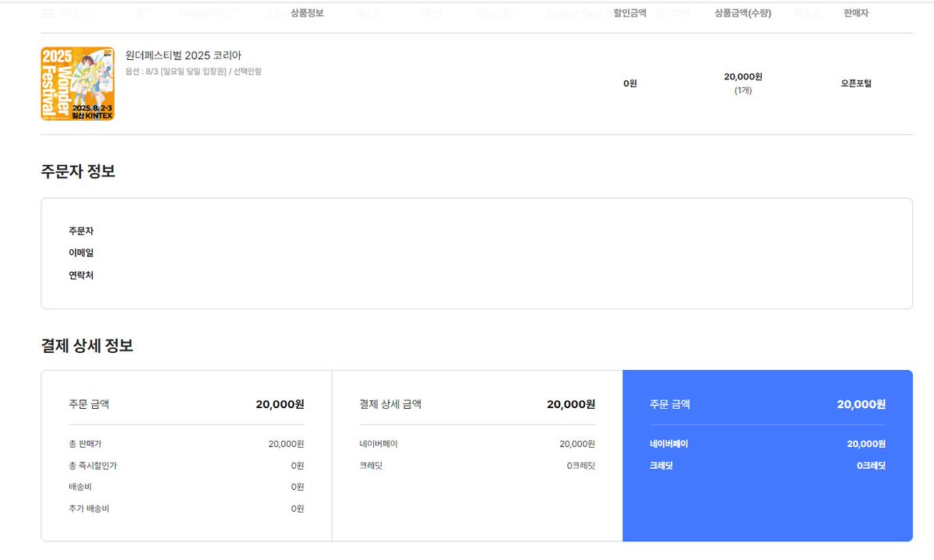Select the 상품정보 column header
The image size is (934, 560).
308,13
